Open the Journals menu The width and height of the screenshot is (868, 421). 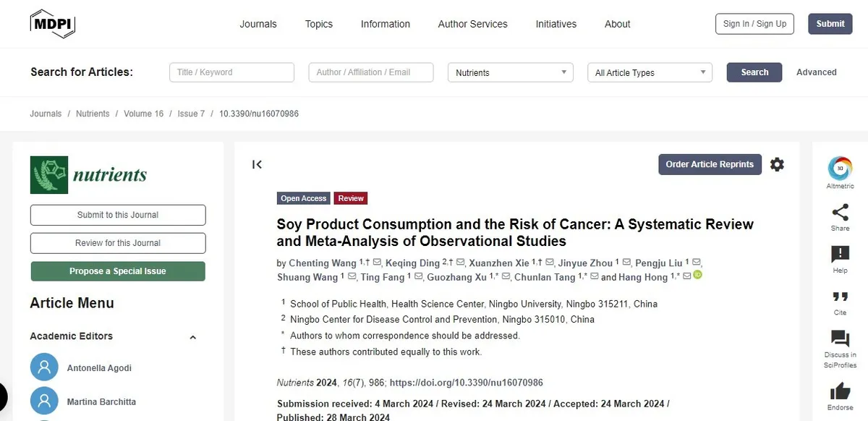258,24
